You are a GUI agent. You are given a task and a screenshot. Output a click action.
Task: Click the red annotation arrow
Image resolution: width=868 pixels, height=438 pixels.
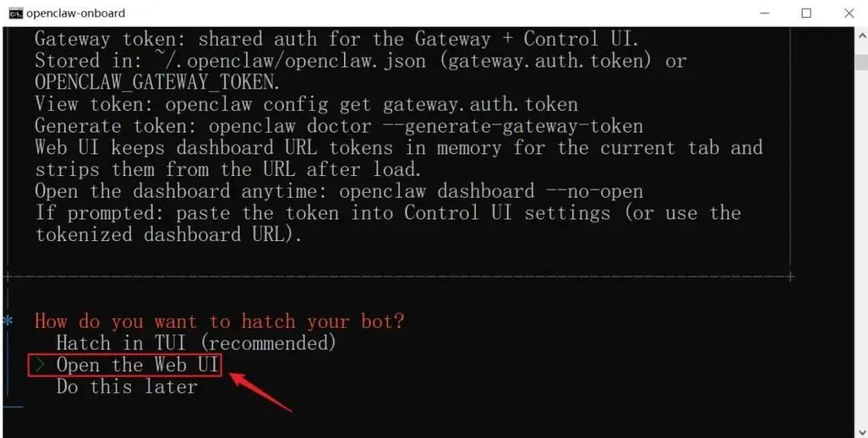tap(260, 392)
